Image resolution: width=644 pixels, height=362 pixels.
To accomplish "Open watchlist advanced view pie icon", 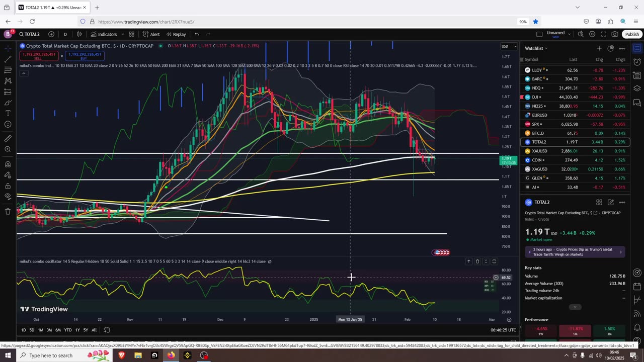I will pos(610,48).
